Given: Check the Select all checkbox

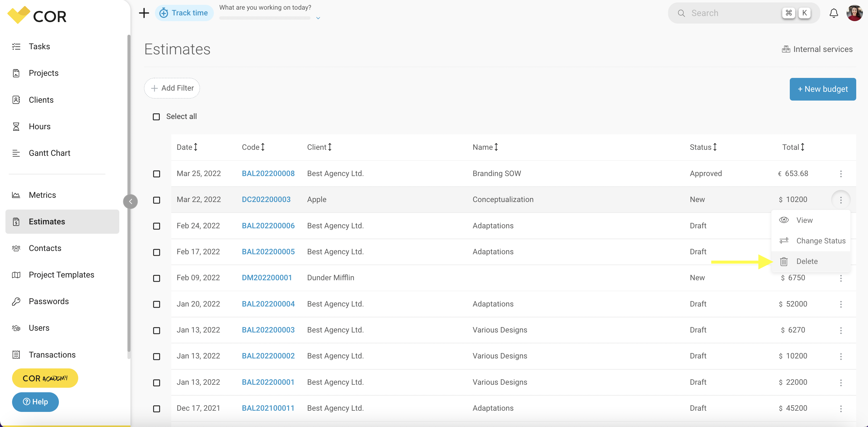Looking at the screenshot, I should pos(156,117).
